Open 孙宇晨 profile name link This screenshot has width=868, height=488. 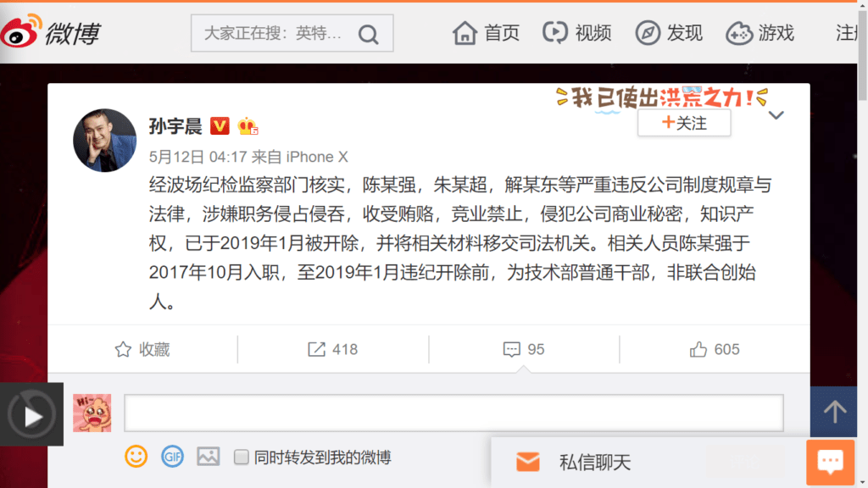point(175,126)
